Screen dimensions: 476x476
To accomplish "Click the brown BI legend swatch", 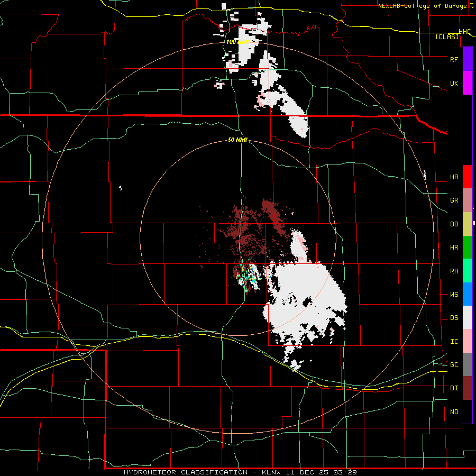I will (467, 388).
